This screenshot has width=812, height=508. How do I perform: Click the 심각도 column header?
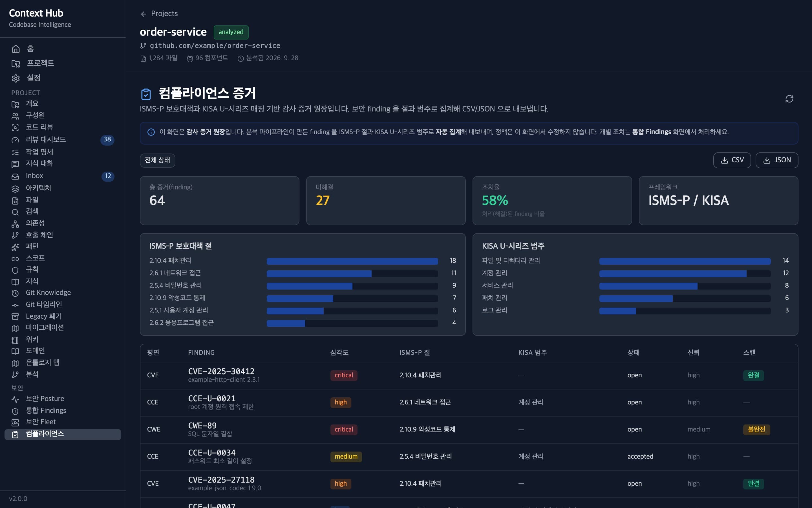339,352
